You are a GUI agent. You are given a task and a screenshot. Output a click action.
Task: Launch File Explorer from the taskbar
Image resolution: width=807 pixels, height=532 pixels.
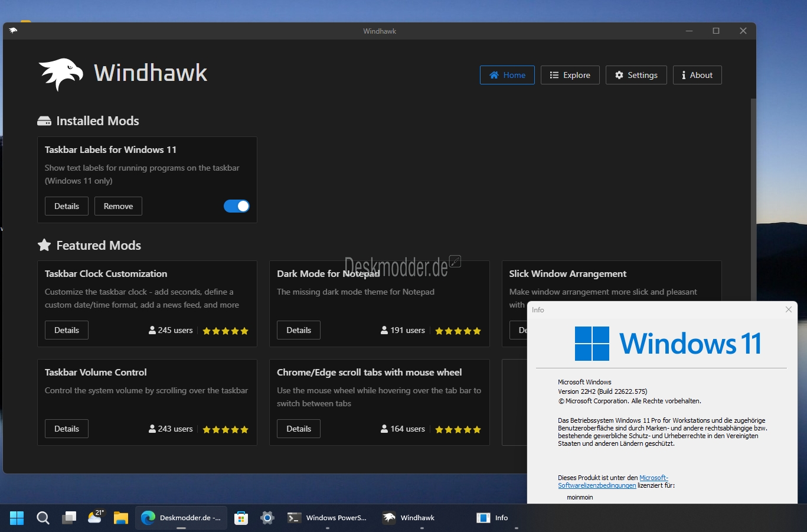click(x=121, y=518)
